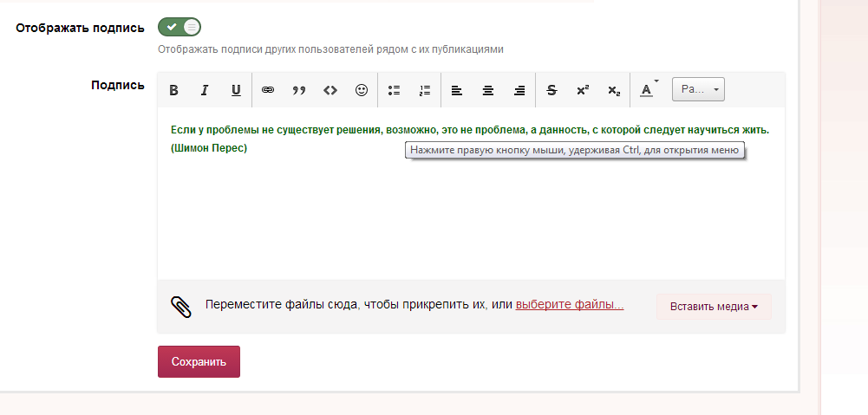Create a bulleted list
868x415 pixels.
pos(394,90)
